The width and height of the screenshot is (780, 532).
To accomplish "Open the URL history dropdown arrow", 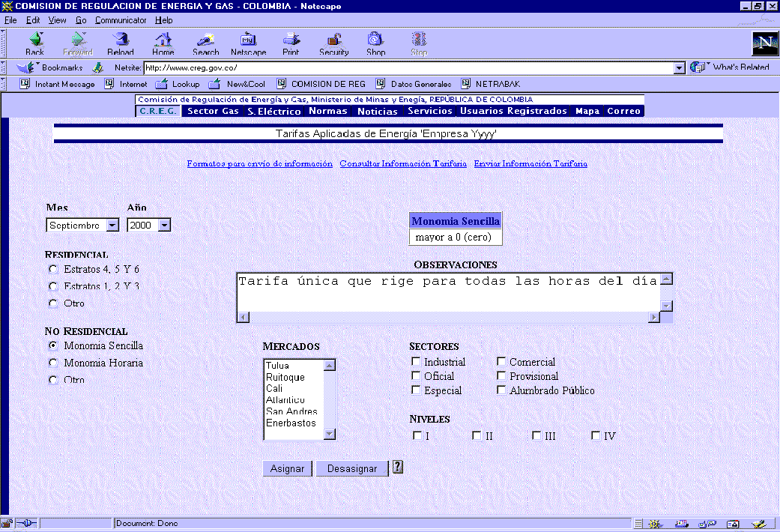I will click(679, 67).
